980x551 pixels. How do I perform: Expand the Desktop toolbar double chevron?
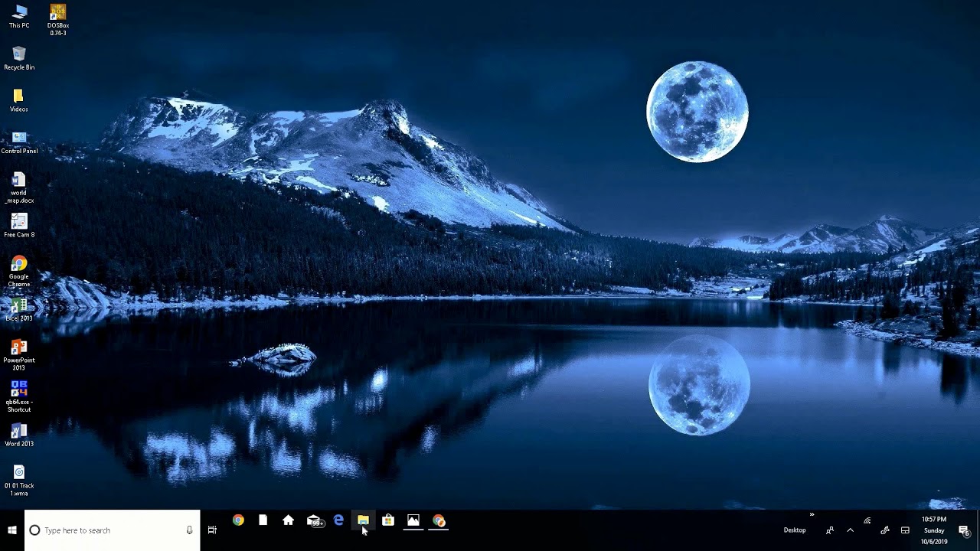click(x=812, y=515)
